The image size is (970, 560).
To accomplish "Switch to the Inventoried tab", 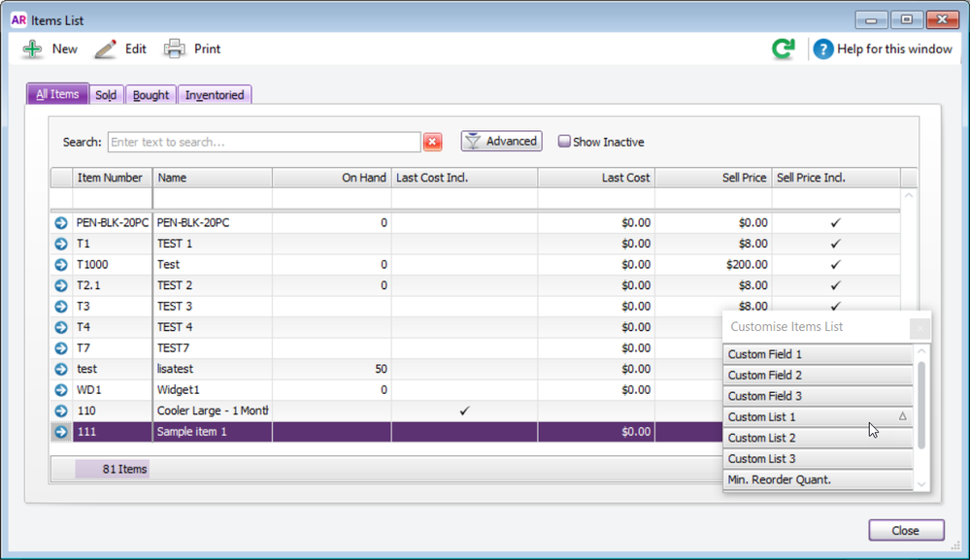I will tap(215, 95).
